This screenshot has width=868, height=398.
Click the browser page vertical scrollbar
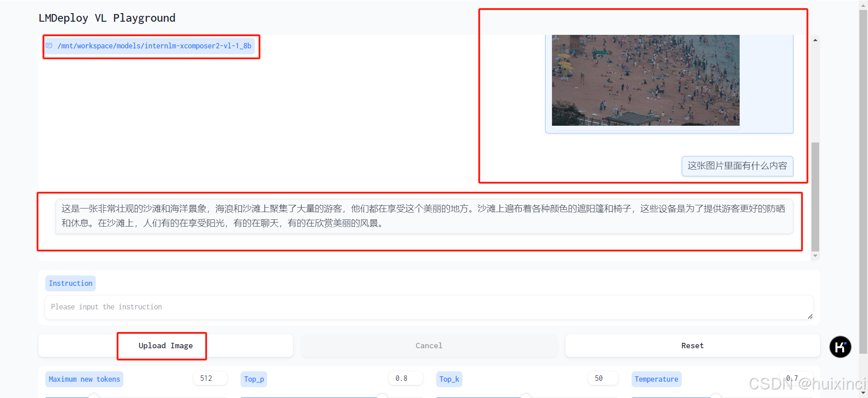(863, 181)
